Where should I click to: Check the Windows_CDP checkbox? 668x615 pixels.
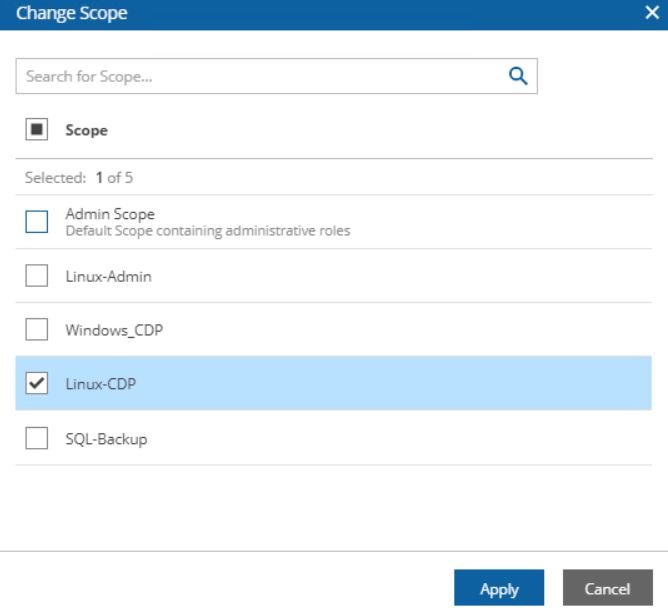click(37, 329)
